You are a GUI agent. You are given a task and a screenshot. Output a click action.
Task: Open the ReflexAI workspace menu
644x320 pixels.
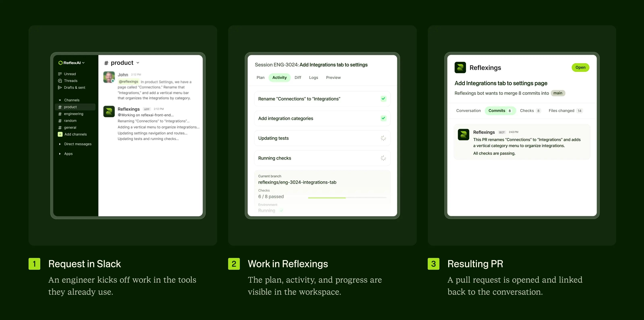pyautogui.click(x=71, y=63)
